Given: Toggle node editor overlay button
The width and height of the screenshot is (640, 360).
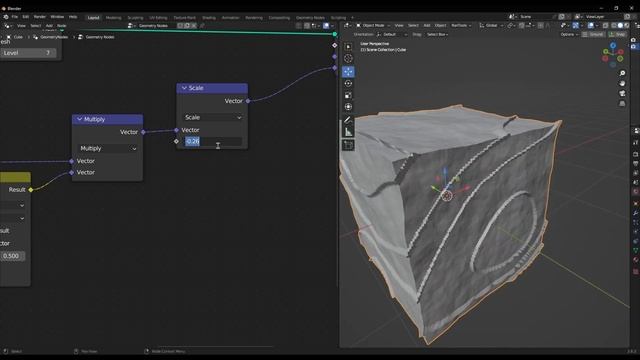Looking at the screenshot, I should coord(326,26).
